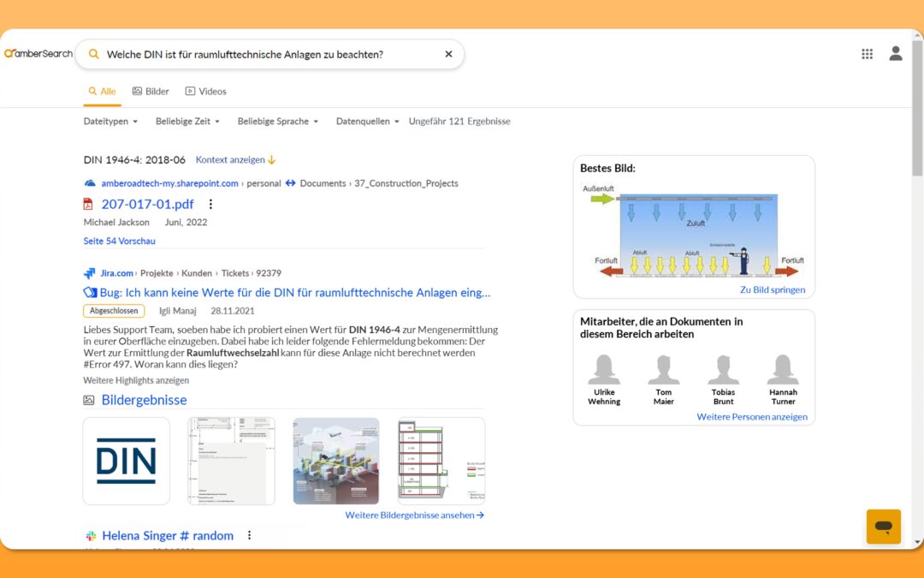924x578 pixels.
Task: Click the page vertical scrollbar thumb
Action: [x=917, y=109]
